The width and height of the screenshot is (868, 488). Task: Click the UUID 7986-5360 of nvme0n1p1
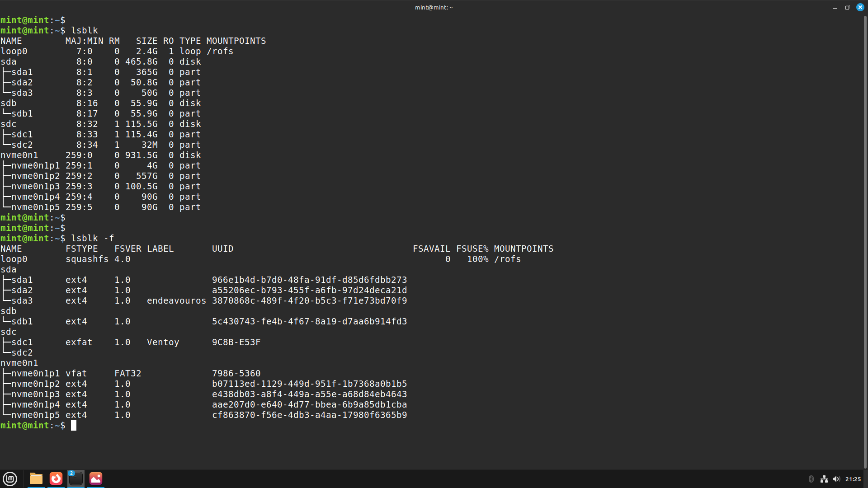pyautogui.click(x=236, y=373)
